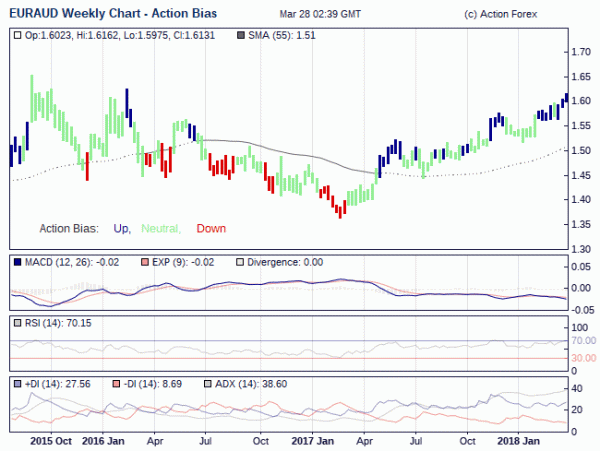Click the EXP (9) pink legend swatch

click(x=145, y=262)
